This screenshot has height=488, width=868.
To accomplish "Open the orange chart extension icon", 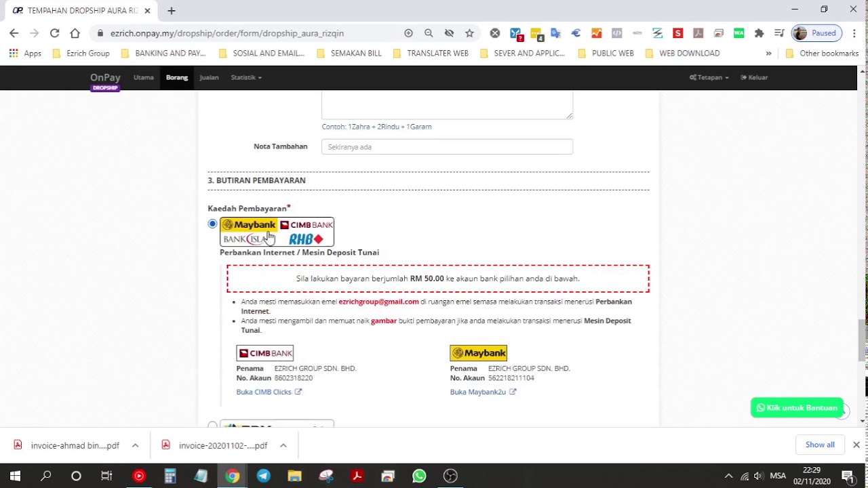I will point(596,33).
